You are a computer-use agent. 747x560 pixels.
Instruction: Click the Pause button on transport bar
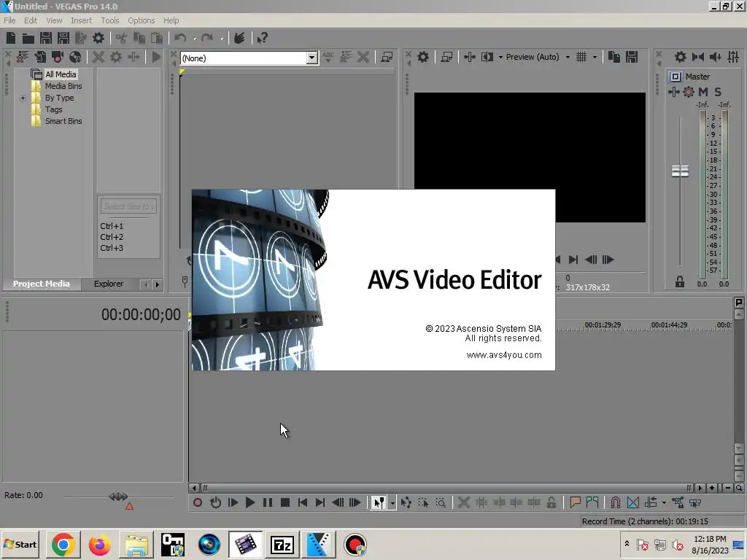point(267,502)
